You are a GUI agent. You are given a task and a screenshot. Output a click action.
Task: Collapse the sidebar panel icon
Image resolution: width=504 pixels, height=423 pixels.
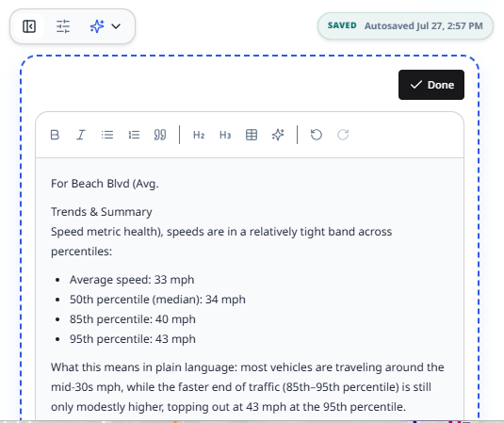(x=29, y=26)
